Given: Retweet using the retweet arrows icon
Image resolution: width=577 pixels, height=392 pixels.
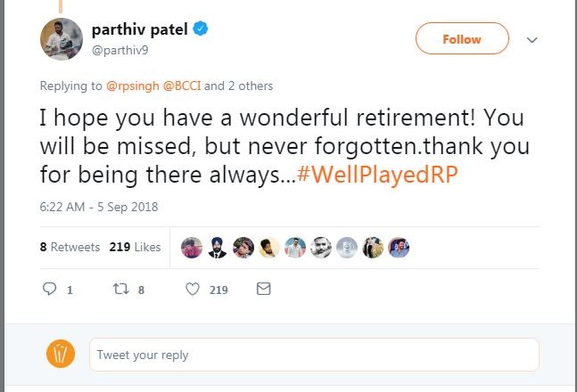Looking at the screenshot, I should 120,289.
